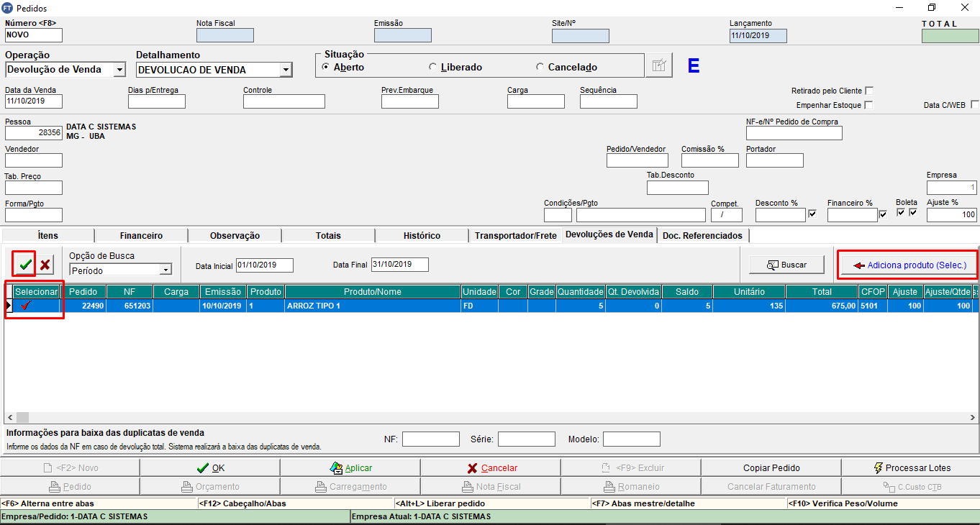Viewport: 980px width, 525px height.
Task: Click the Cancelar button
Action: [x=491, y=468]
